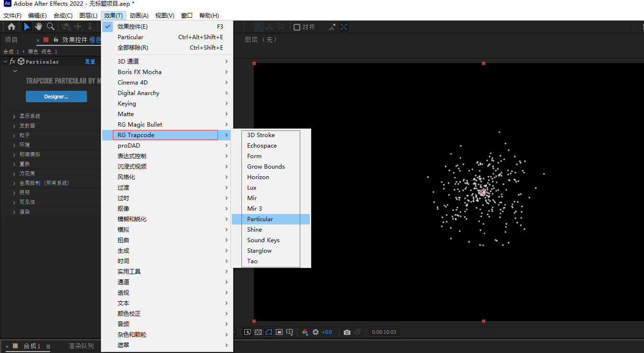Go to the Home screen icon
Screen dimensions: 644x353
coord(11,27)
